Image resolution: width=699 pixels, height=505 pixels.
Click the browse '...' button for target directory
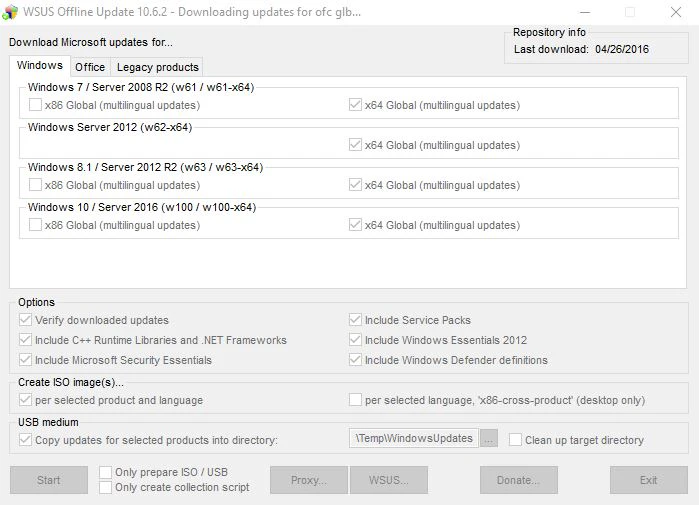click(489, 439)
